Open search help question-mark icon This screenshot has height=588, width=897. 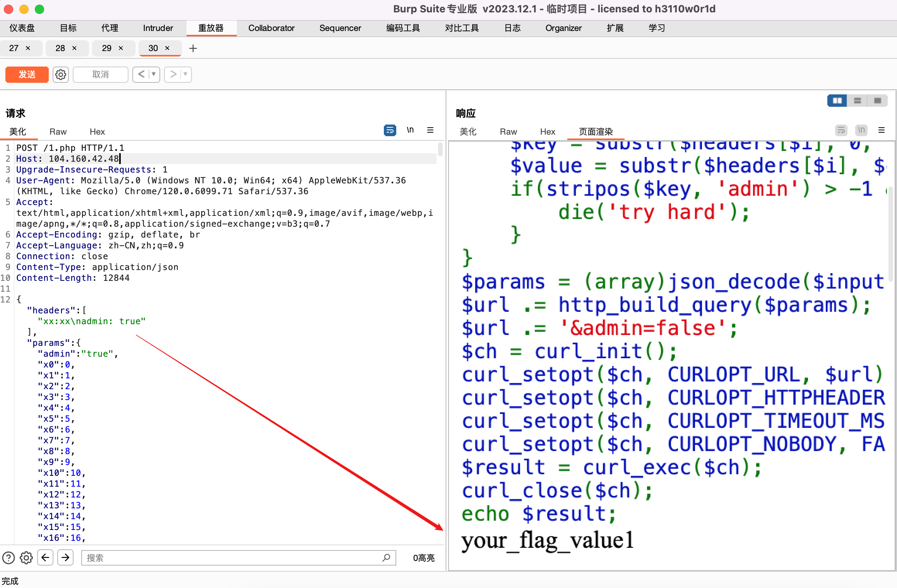9,557
